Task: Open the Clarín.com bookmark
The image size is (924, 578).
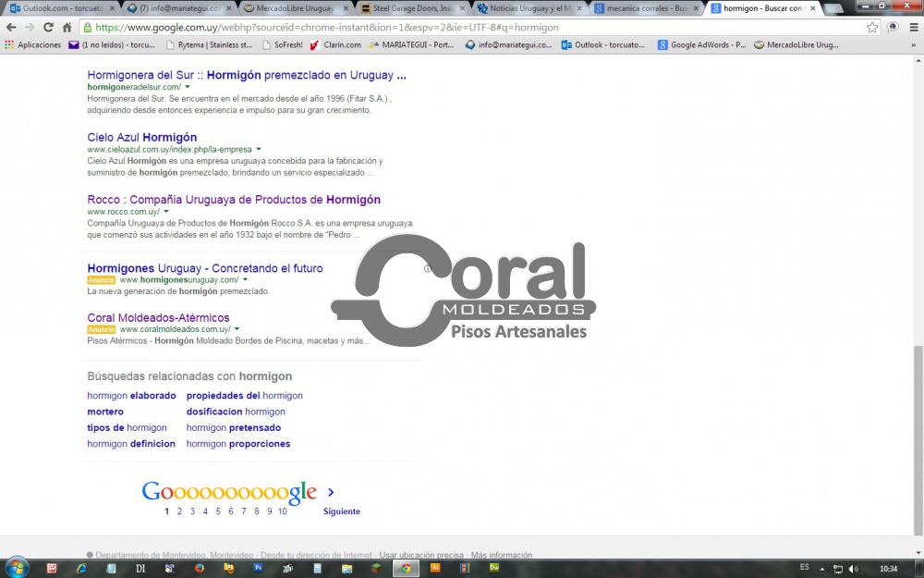Action: click(x=336, y=44)
